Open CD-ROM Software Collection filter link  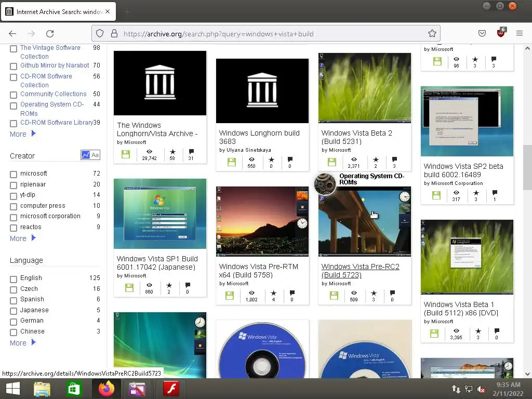(x=46, y=81)
